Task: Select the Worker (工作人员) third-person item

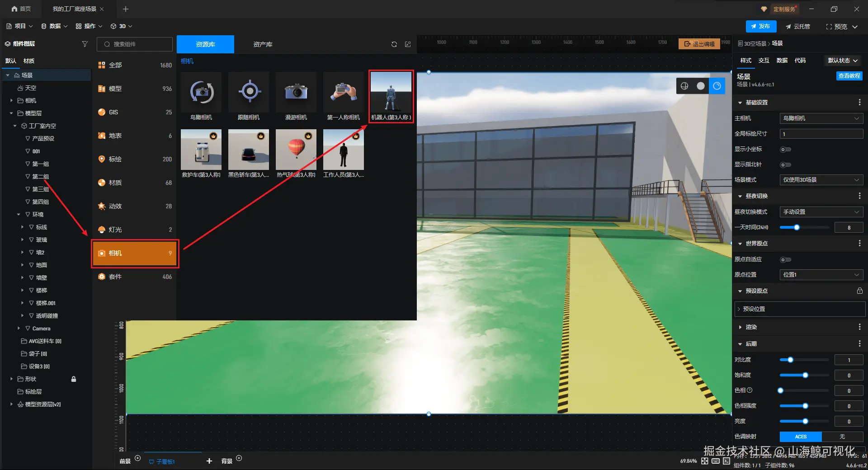Action: [344, 150]
